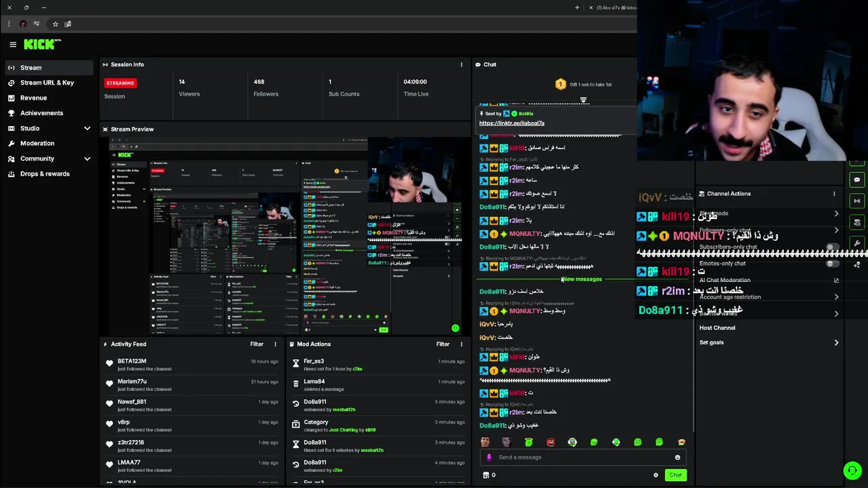Open the Channel Actions three-dot menu
The width and height of the screenshot is (868, 488).
pos(834,194)
